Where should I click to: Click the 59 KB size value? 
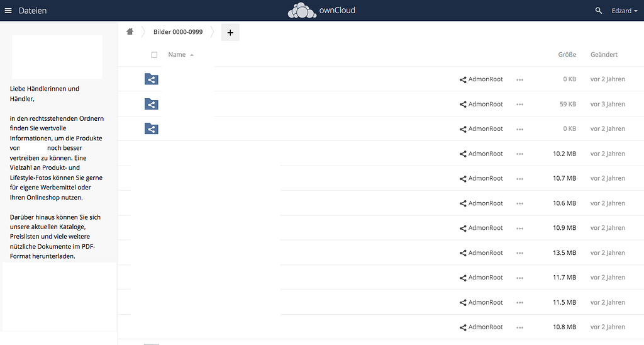pos(568,104)
